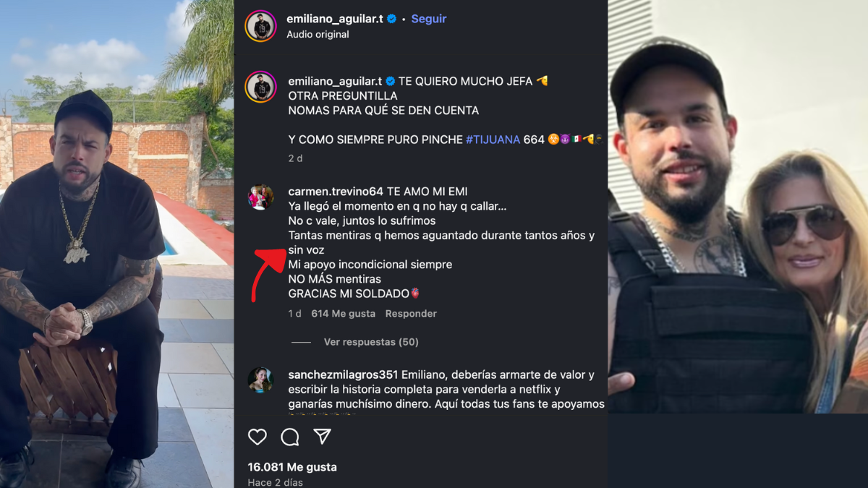The image size is (868, 488).
Task: Expand Ver respuestas (50)
Action: (x=371, y=342)
